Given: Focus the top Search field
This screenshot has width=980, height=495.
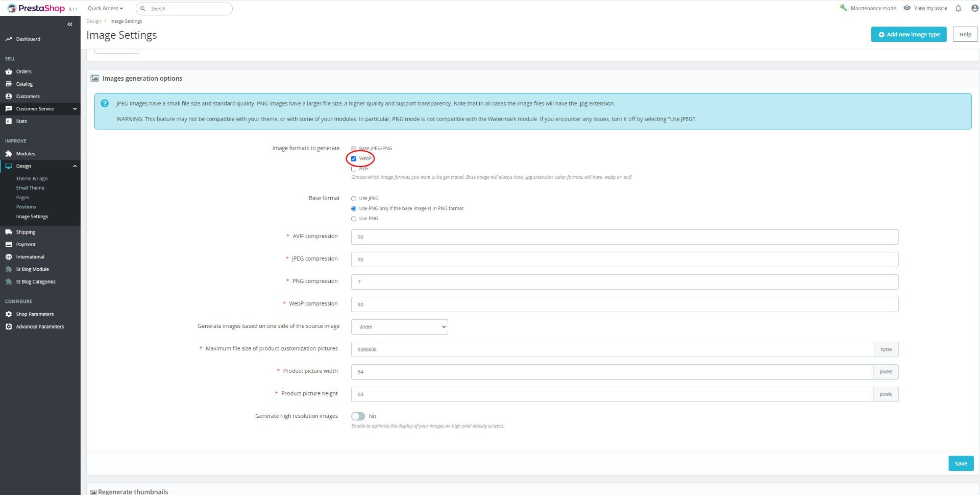Looking at the screenshot, I should pyautogui.click(x=184, y=9).
